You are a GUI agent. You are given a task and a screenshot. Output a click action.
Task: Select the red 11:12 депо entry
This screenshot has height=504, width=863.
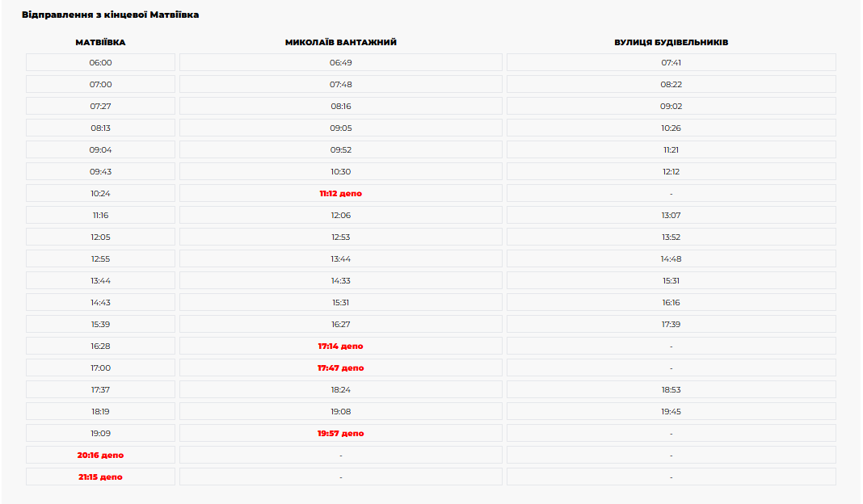(x=340, y=194)
